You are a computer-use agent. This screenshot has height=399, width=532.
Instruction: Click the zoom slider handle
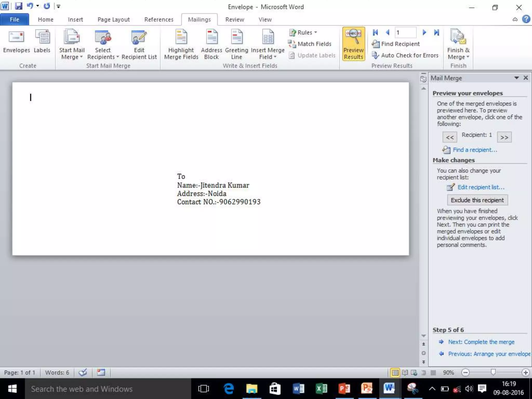pos(493,372)
